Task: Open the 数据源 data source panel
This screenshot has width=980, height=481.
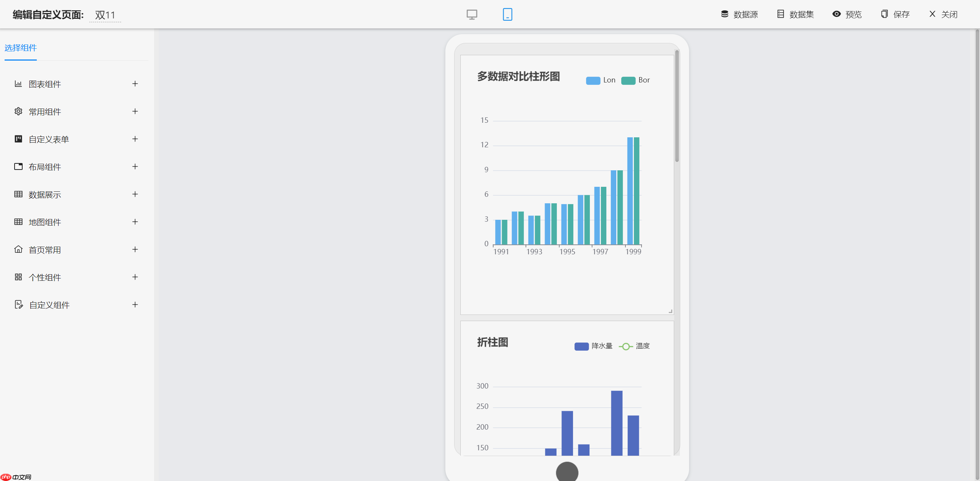Action: pyautogui.click(x=739, y=14)
